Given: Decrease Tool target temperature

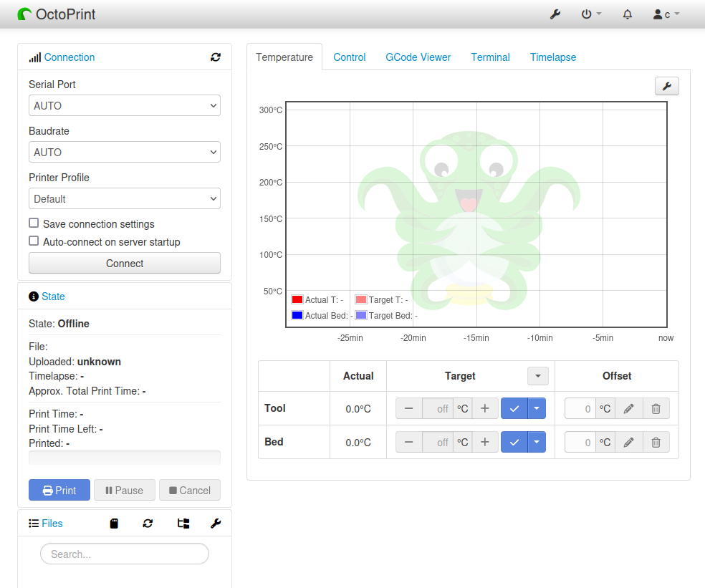Looking at the screenshot, I should [x=408, y=408].
